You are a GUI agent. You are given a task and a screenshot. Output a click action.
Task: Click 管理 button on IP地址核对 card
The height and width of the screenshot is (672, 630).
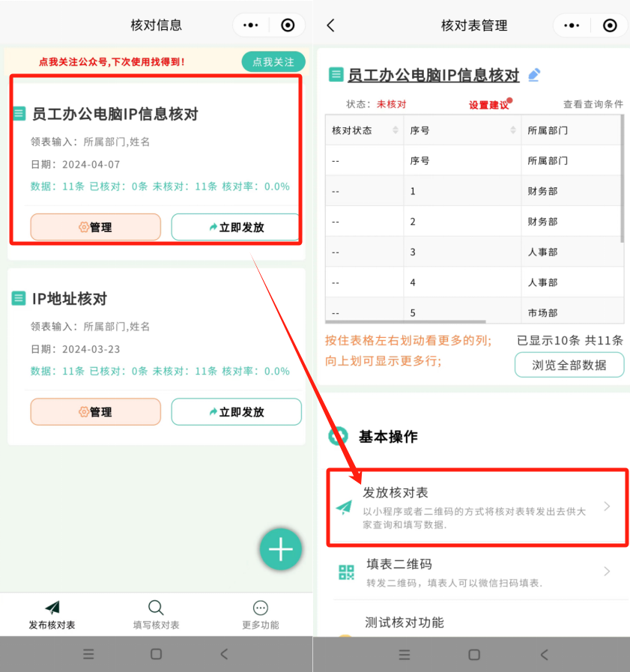tap(96, 412)
